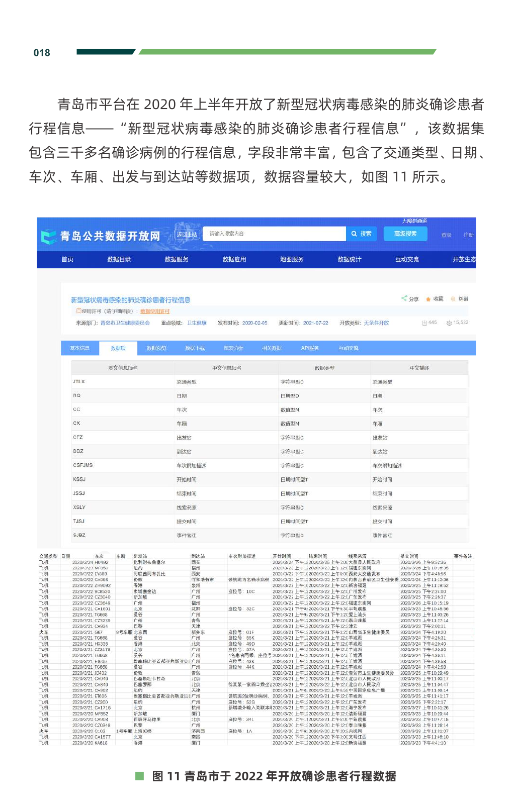Screen dimensions: 513x812
Task: Click the publish date 2020-02-05
Action: [x=255, y=323]
